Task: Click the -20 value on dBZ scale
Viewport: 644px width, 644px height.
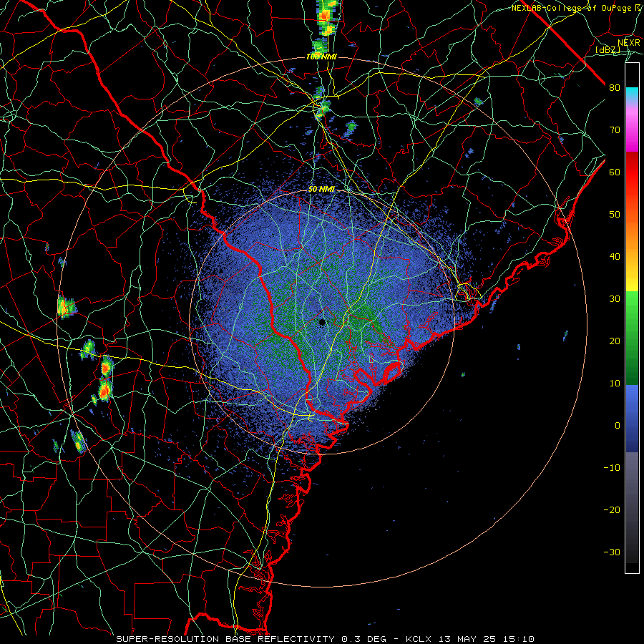Action: pos(612,510)
